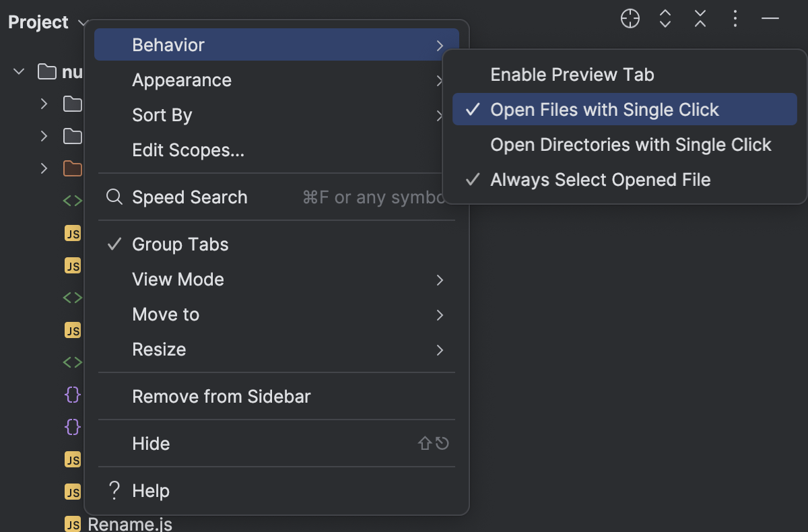Enable Open Directories with Single Click
The width and height of the screenshot is (808, 532).
pyautogui.click(x=631, y=144)
